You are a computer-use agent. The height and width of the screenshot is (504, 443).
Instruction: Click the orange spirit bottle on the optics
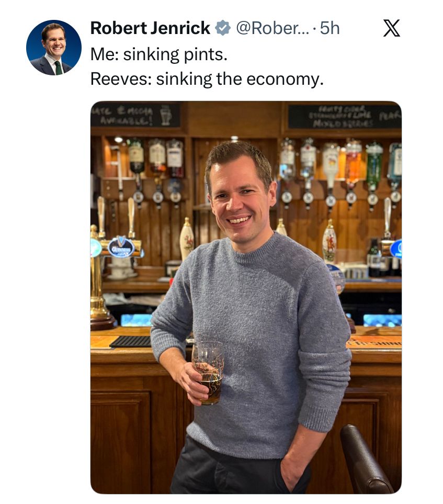(353, 162)
